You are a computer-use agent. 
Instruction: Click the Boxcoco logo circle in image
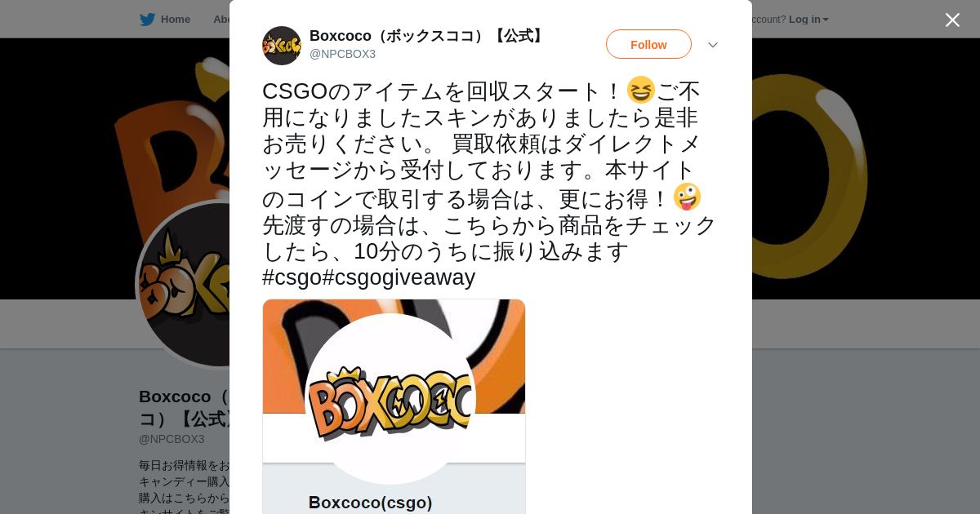tap(390, 399)
